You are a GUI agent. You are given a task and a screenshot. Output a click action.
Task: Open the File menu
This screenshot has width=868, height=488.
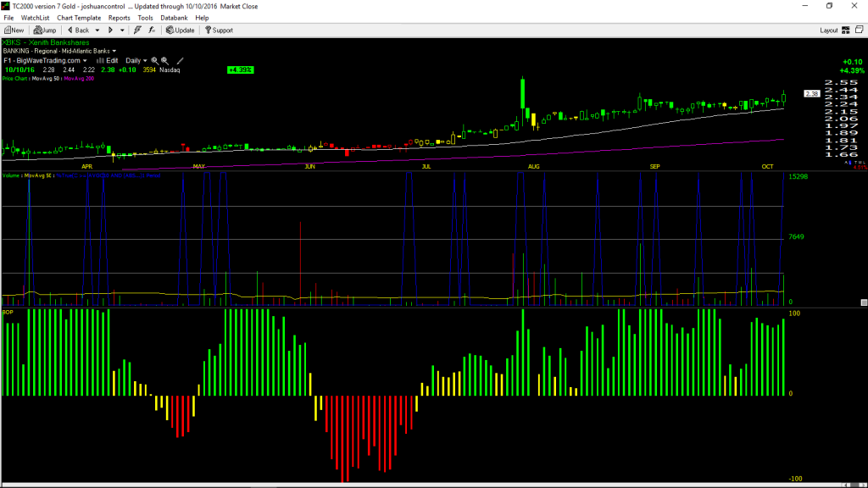[8, 19]
